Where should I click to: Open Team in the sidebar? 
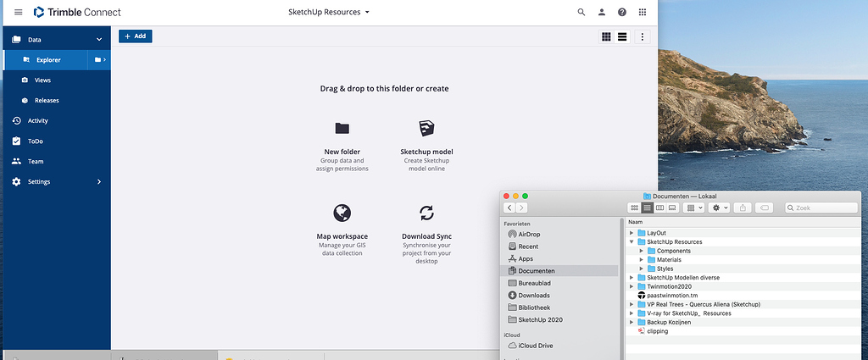(x=36, y=162)
